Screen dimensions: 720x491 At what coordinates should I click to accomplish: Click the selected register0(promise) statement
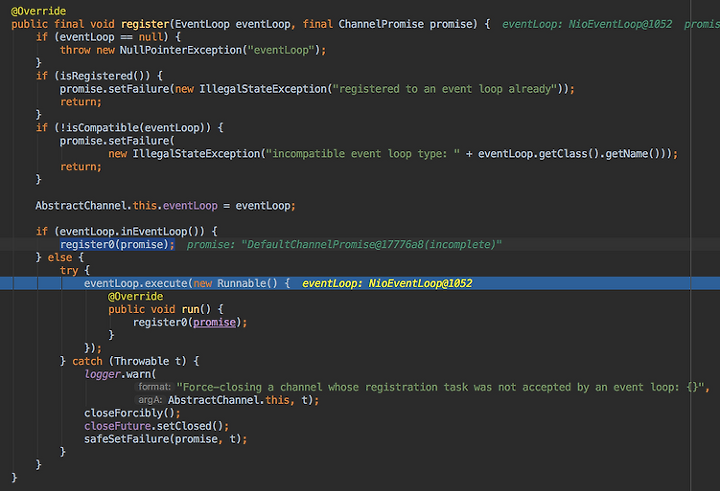pyautogui.click(x=118, y=244)
